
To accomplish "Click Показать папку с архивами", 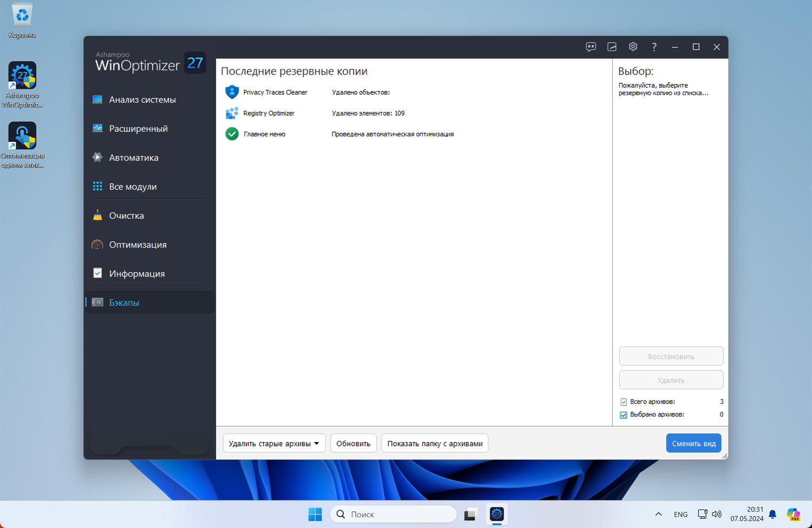I will pos(435,444).
